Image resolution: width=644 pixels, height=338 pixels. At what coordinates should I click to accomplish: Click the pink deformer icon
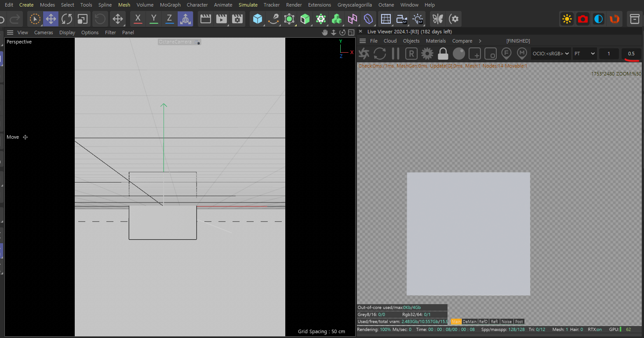coord(352,19)
